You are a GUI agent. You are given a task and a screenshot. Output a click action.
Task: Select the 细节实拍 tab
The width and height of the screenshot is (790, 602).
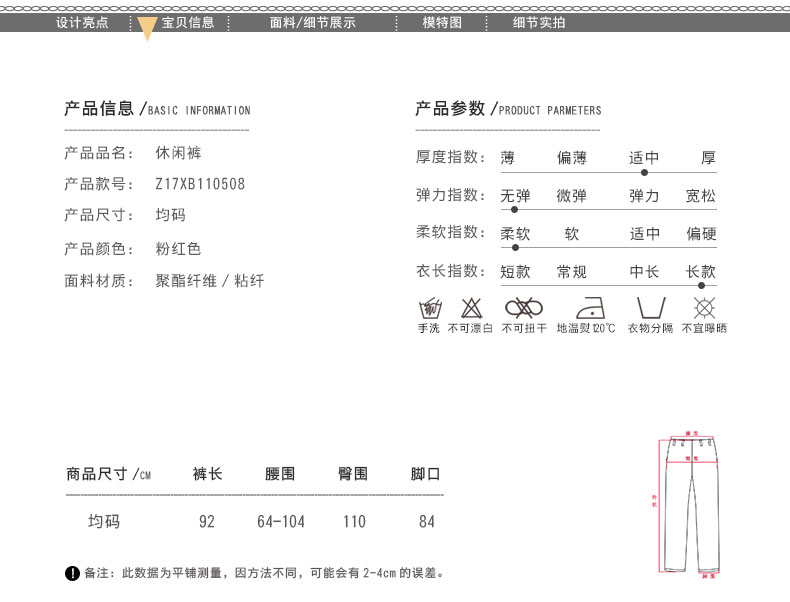[x=538, y=22]
